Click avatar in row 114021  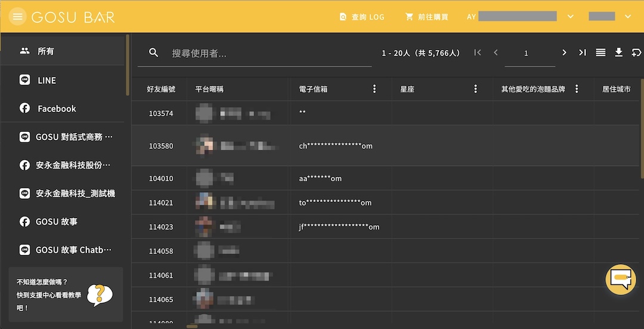(x=204, y=202)
